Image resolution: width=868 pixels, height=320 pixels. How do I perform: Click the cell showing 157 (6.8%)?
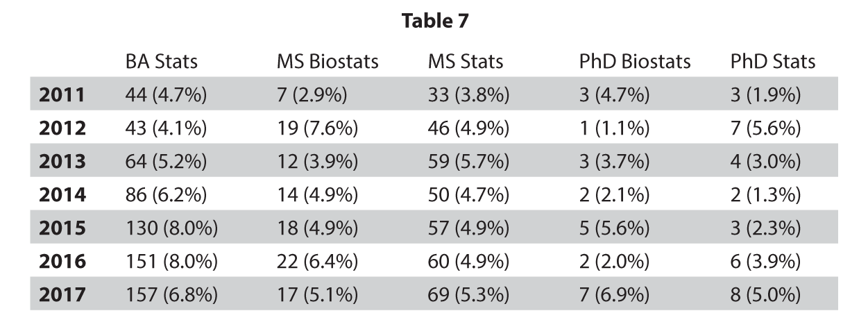171,295
